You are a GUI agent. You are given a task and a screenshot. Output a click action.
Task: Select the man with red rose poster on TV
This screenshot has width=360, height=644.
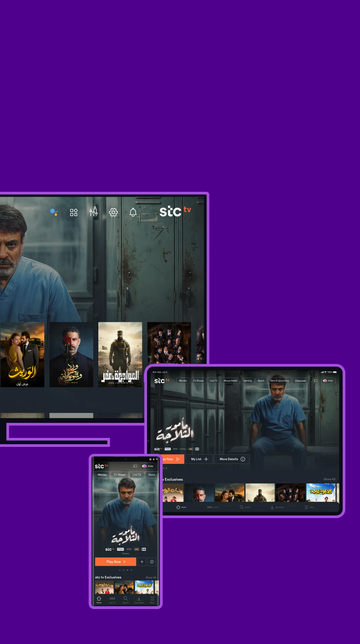(71, 354)
